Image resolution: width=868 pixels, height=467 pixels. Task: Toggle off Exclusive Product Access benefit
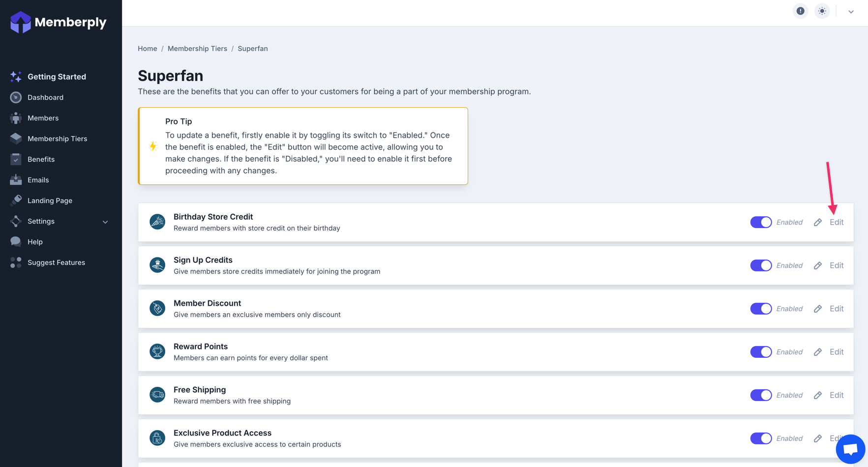point(760,438)
